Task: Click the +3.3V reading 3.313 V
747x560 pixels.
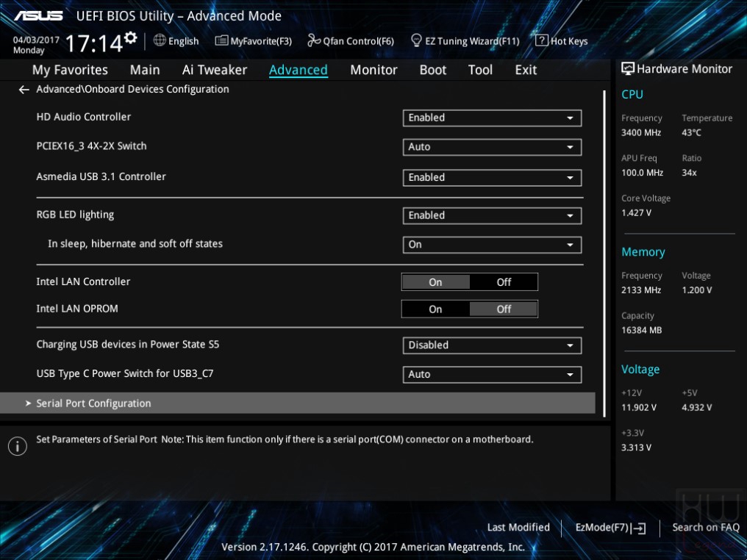Action: click(x=636, y=448)
